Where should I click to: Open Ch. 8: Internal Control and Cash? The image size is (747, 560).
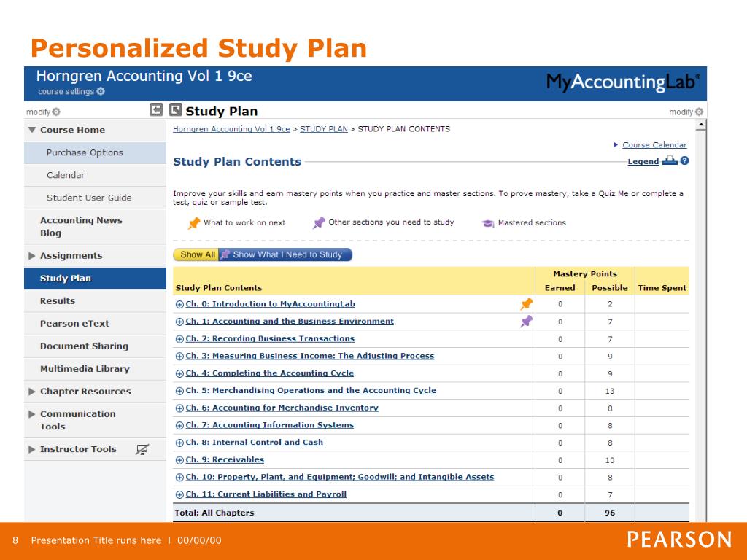click(x=255, y=443)
